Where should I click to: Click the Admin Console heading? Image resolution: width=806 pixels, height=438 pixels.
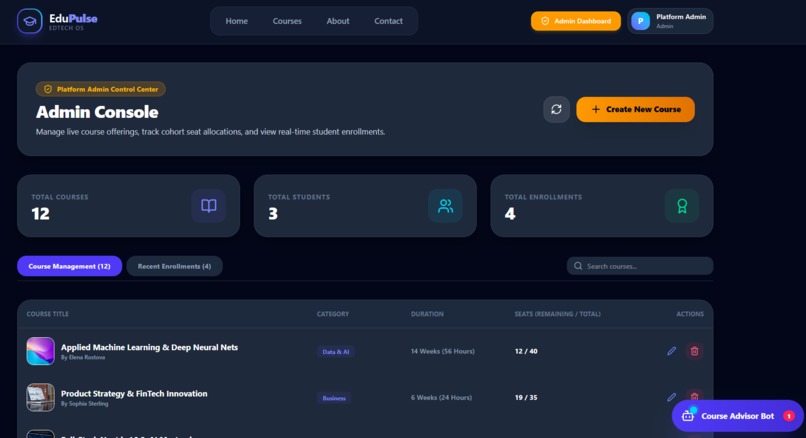coord(97,112)
